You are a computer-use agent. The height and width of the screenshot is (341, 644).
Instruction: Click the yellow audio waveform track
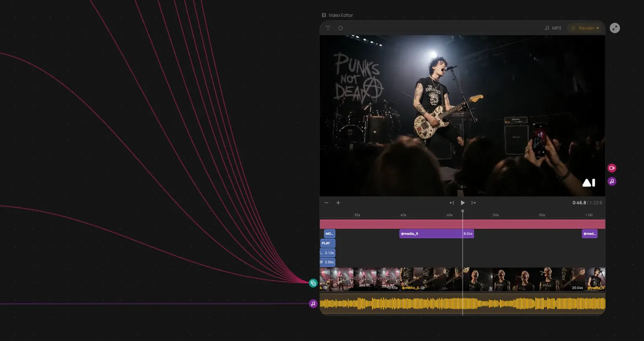tap(462, 304)
